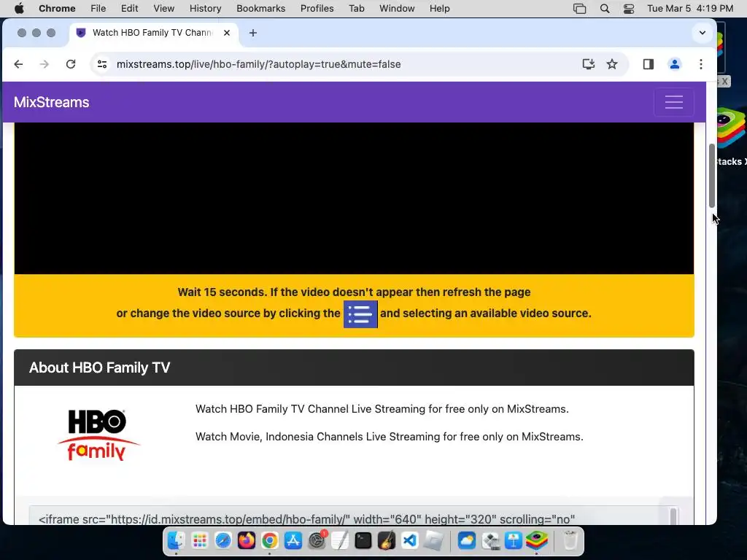View site information for mixstreams.top
747x560 pixels.
[102, 64]
